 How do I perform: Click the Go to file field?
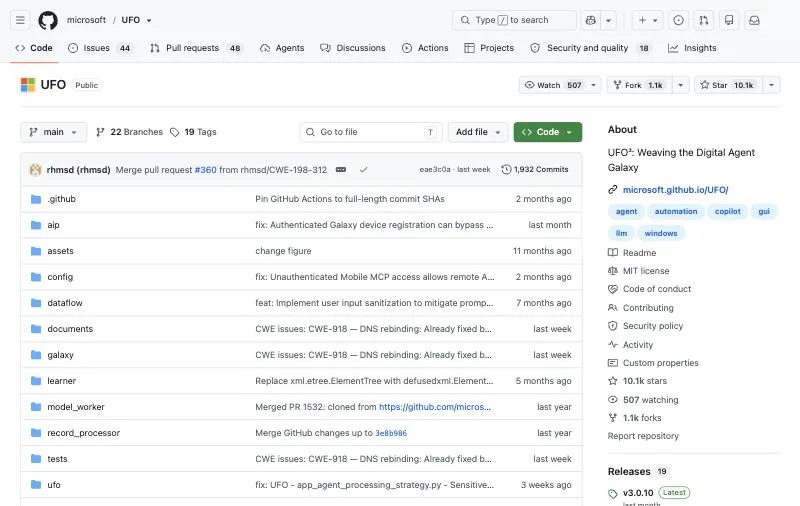[x=371, y=132]
